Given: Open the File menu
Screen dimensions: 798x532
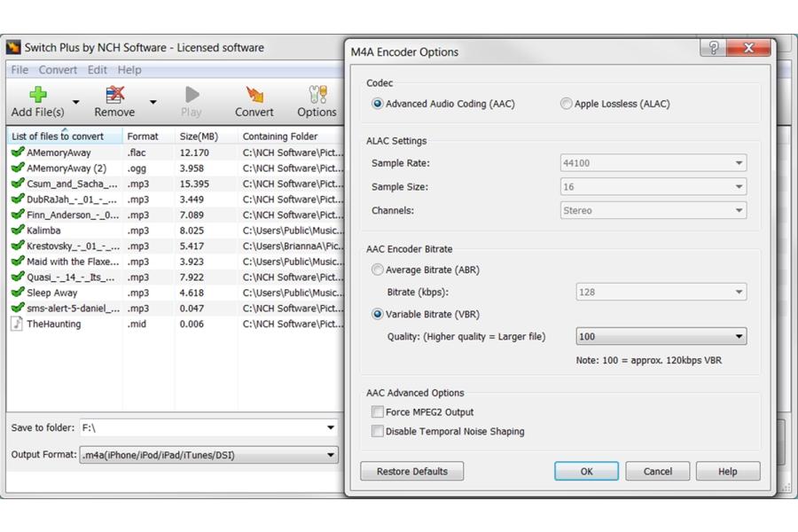Looking at the screenshot, I should pyautogui.click(x=20, y=70).
